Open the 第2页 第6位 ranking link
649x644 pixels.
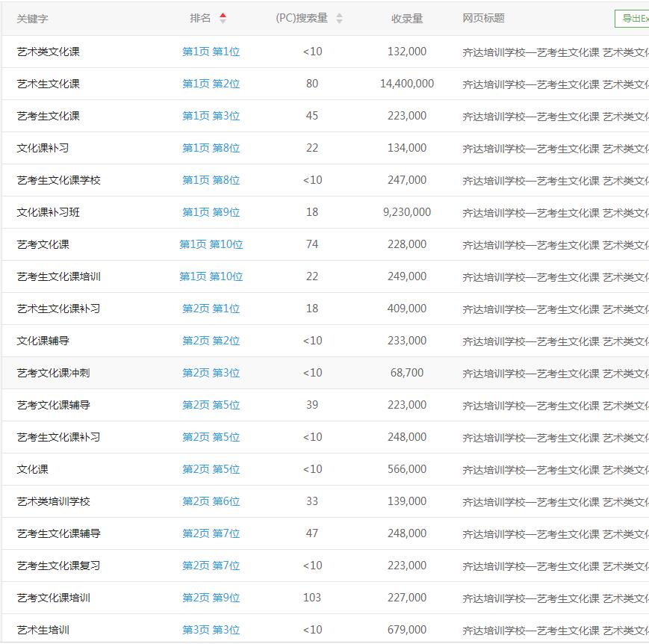[211, 501]
